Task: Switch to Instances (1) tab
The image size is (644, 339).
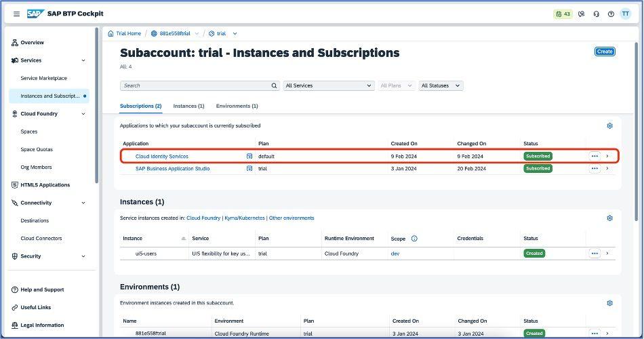Action: tap(188, 106)
